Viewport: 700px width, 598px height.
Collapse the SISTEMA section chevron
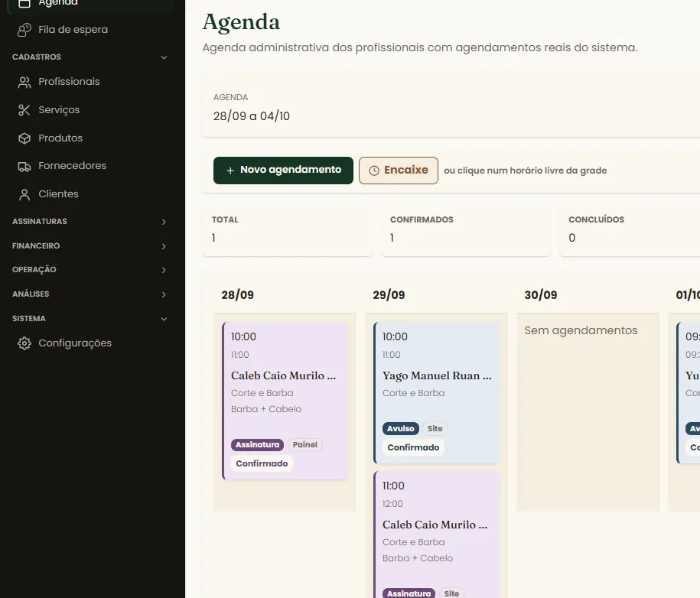tap(164, 319)
